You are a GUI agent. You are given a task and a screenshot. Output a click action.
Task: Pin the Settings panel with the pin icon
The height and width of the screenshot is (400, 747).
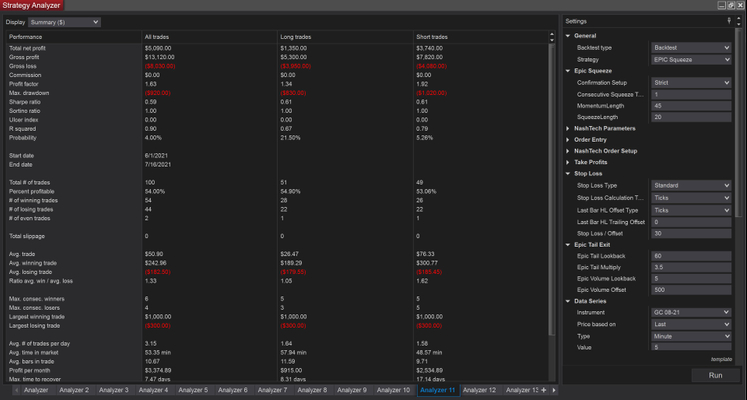coord(729,20)
